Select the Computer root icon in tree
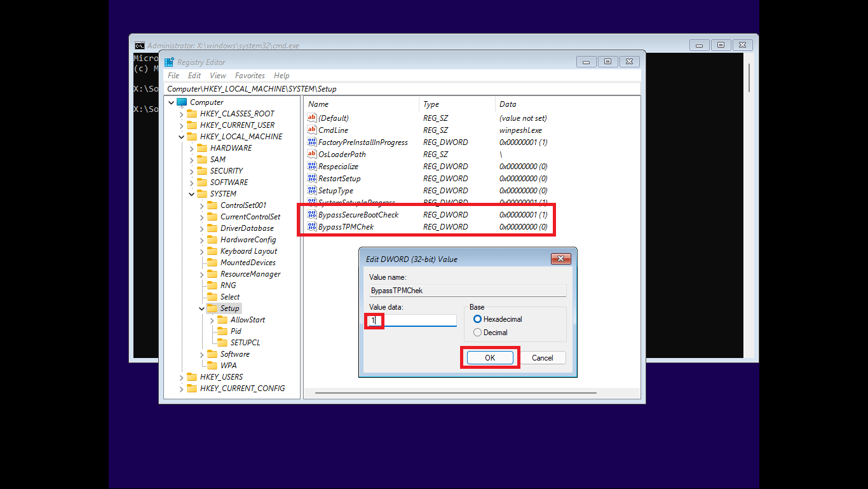 182,102
